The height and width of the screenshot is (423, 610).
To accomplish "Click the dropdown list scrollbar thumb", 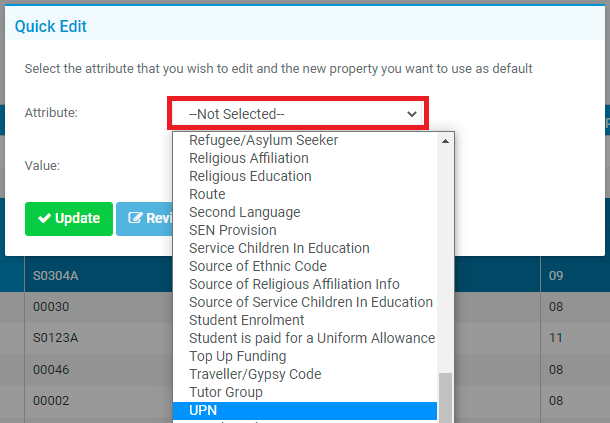I will (x=445, y=398).
